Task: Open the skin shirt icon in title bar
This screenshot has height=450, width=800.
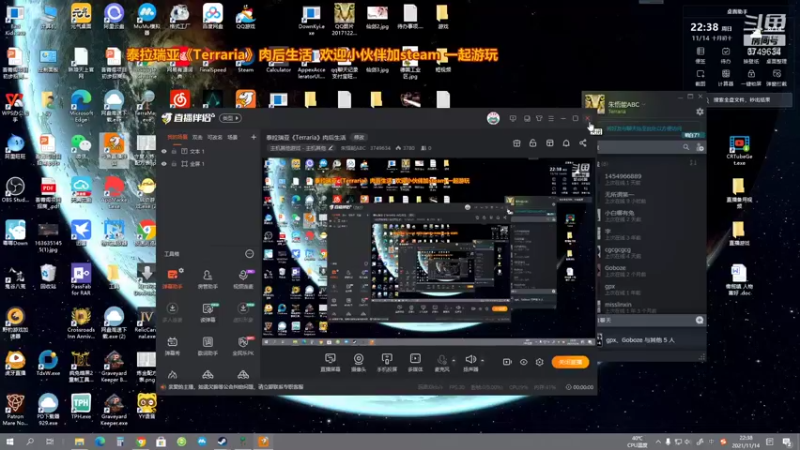Action: coord(539,118)
